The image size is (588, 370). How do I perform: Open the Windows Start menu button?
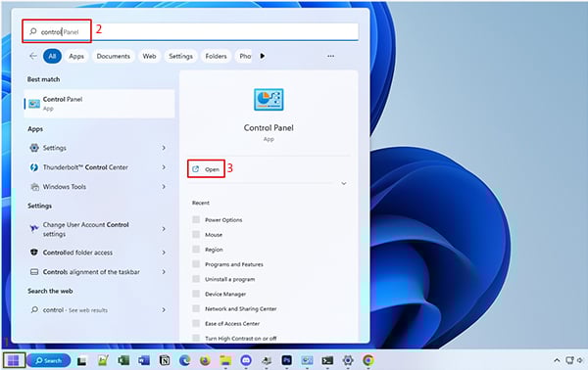pyautogui.click(x=14, y=360)
